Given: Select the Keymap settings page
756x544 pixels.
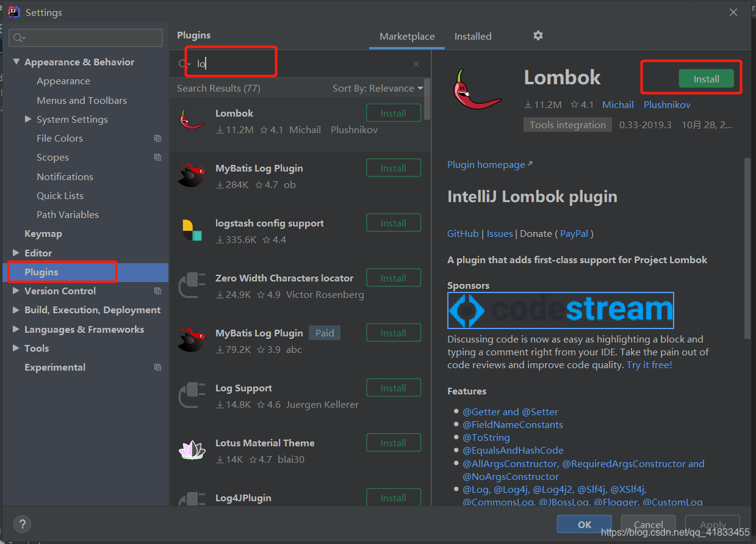Looking at the screenshot, I should pyautogui.click(x=43, y=233).
